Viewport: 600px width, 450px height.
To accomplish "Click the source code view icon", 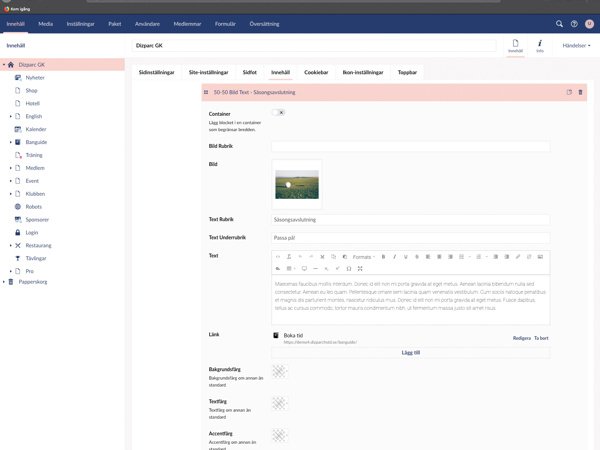I will tap(278, 257).
